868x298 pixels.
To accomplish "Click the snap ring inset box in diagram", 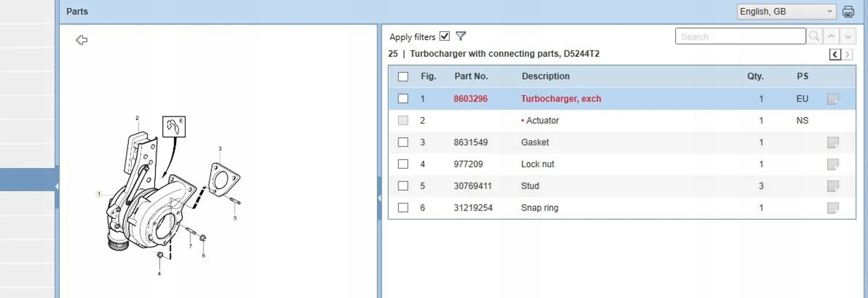I will tap(174, 127).
